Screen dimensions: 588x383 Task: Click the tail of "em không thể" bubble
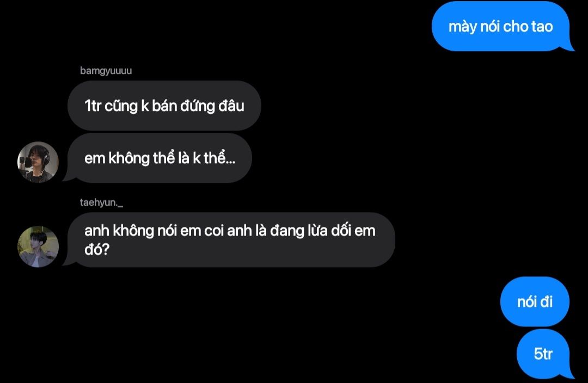point(68,177)
